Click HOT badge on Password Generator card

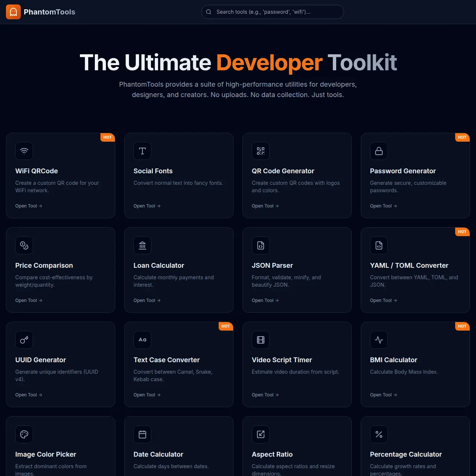[462, 137]
